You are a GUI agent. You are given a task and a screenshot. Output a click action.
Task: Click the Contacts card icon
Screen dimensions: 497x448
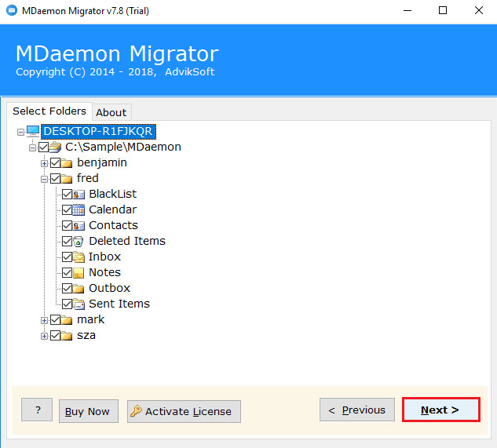click(79, 226)
